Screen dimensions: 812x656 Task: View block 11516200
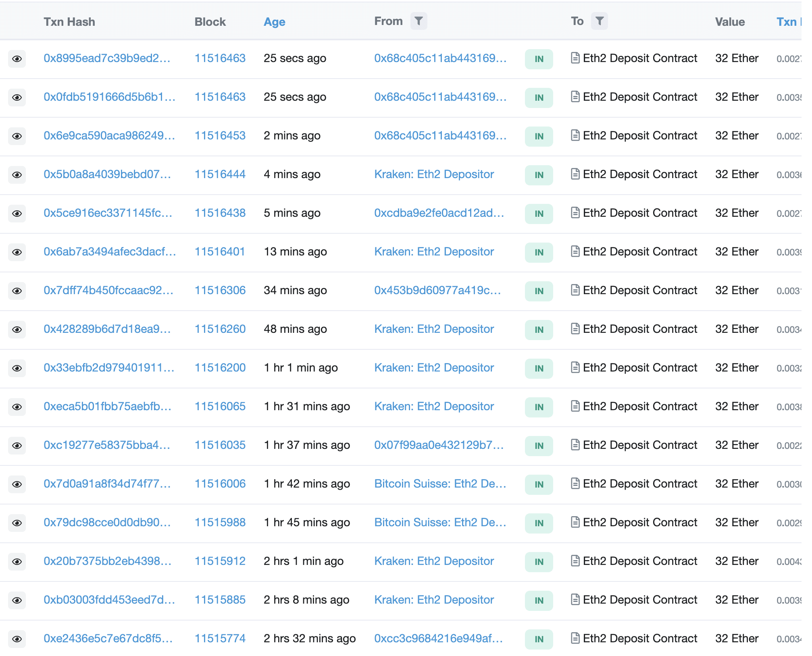click(x=220, y=368)
